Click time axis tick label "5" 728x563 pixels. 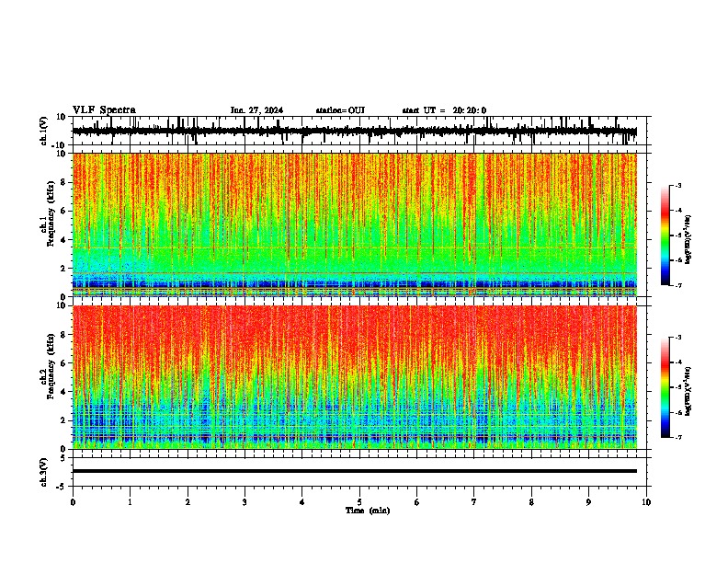[359, 502]
